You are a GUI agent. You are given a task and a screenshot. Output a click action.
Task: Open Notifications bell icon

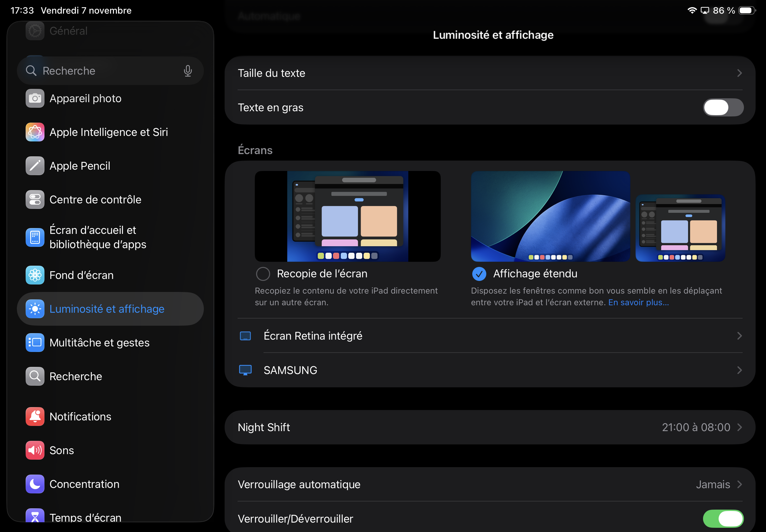pos(35,416)
